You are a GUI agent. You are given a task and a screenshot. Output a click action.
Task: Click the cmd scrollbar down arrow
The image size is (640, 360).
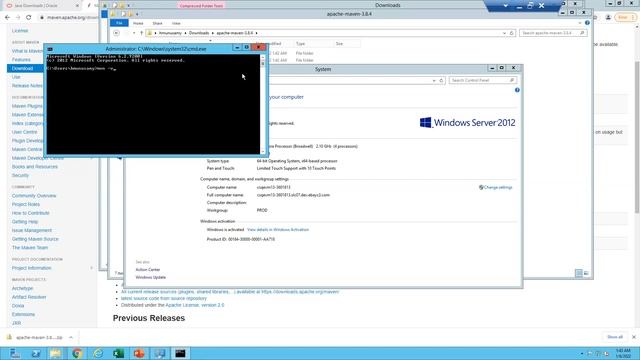click(263, 152)
